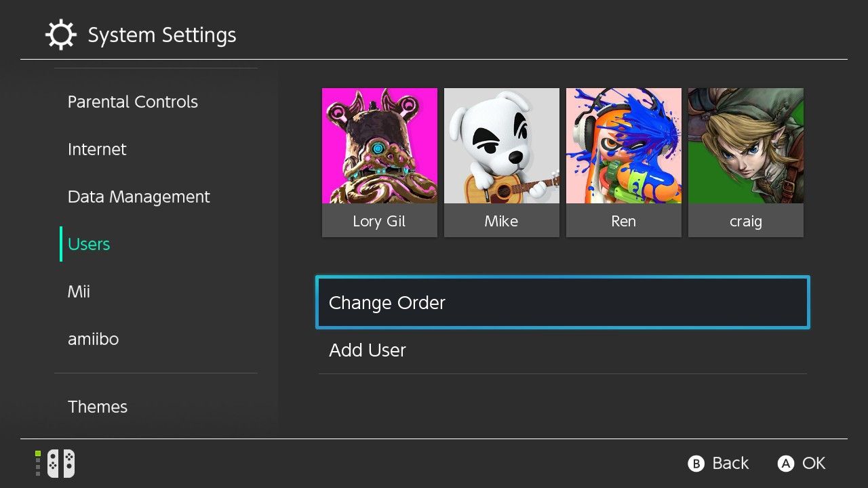
Task: Select Lory Gil's guardian avatar
Action: [x=379, y=146]
